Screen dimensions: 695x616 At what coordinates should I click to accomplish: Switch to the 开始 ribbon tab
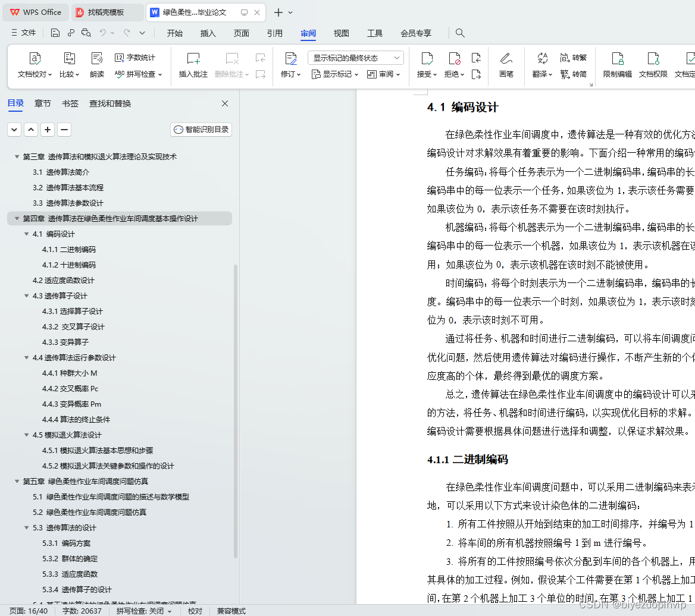(x=174, y=33)
